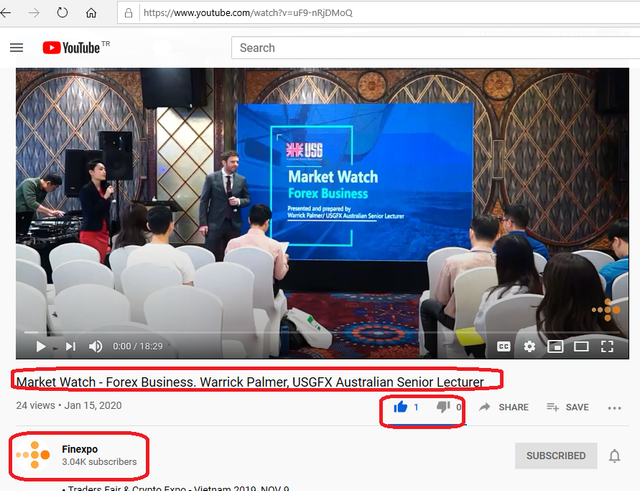Mute the video using speaker icon
The image size is (640, 491).
pyautogui.click(x=96, y=347)
